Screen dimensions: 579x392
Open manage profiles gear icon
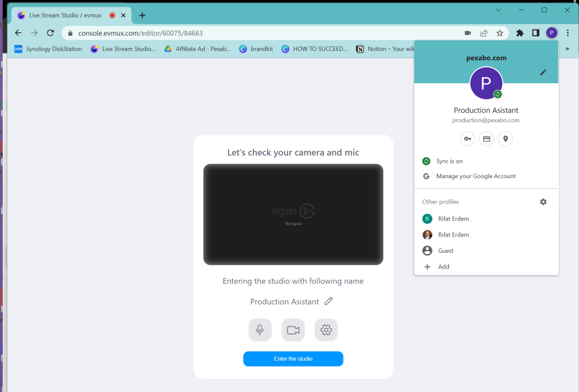[x=543, y=202]
